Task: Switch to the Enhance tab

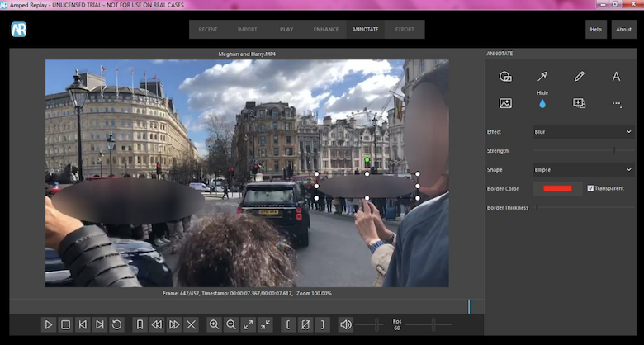Action: pos(326,30)
